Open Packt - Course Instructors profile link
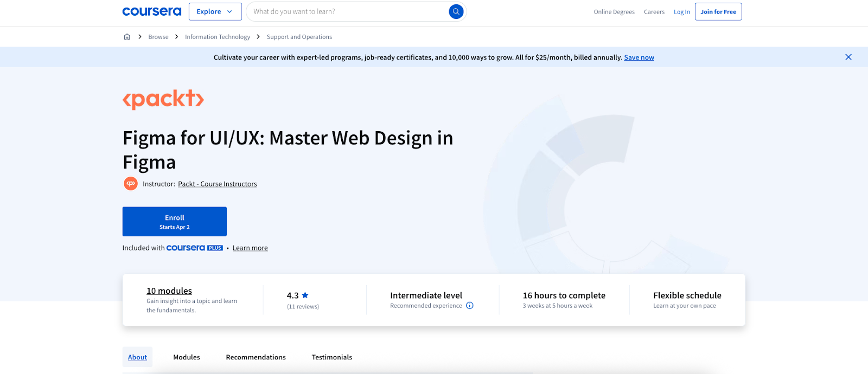 tap(218, 184)
